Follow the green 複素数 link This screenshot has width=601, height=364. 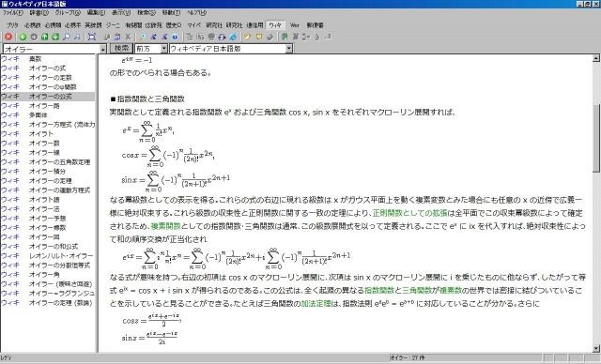451,291
